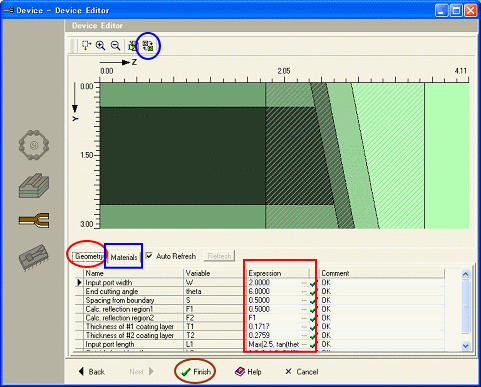
Task: Click the Finish button
Action: [x=196, y=371]
